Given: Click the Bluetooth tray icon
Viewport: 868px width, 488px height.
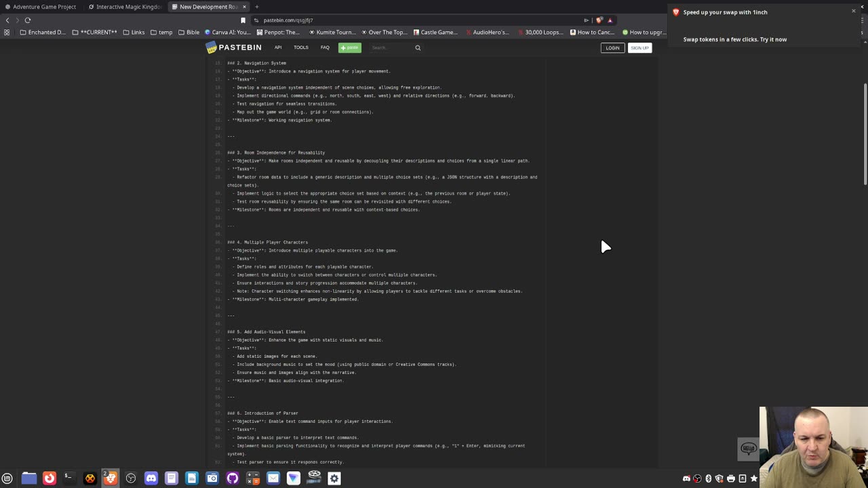Looking at the screenshot, I should pyautogui.click(x=709, y=479).
